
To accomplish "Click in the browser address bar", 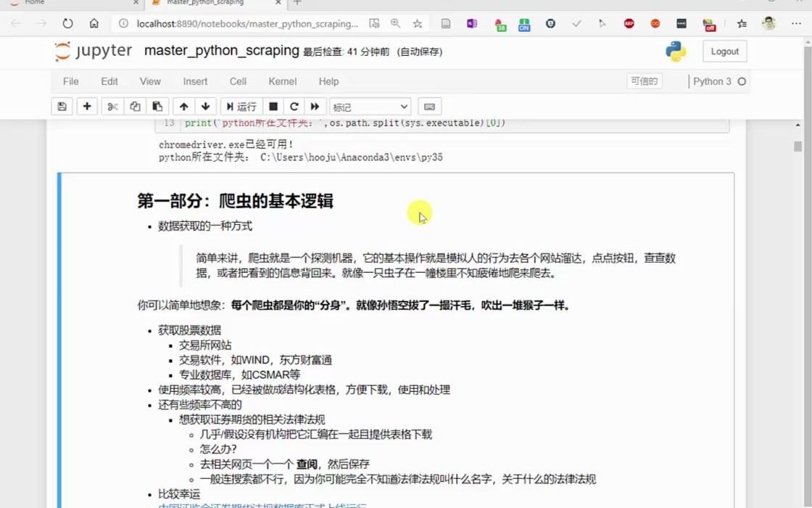I will coord(254,23).
